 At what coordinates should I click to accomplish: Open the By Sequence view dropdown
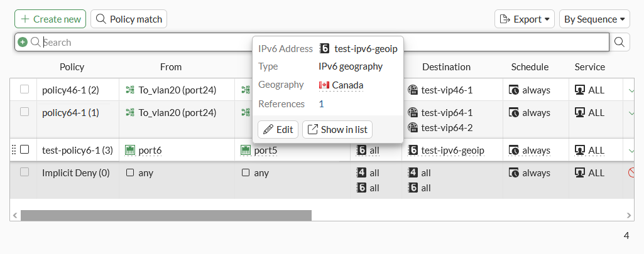click(594, 19)
